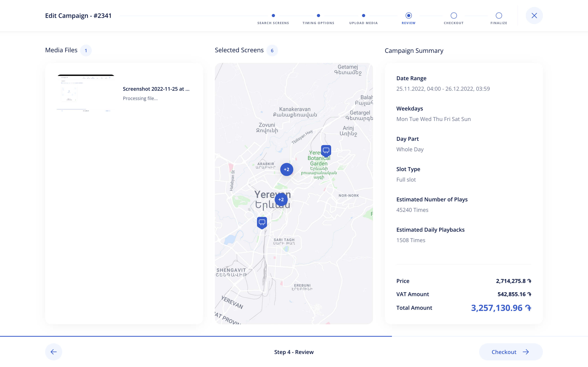Viewport: 588px width, 367px height.
Task: Click the Total Amount value
Action: click(501, 308)
